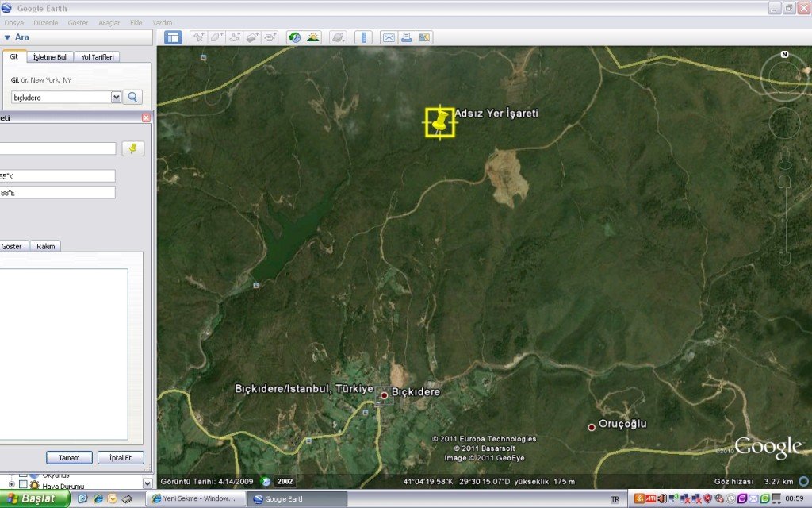
Task: Toggle the sidebar visibility button
Action: coord(173,37)
